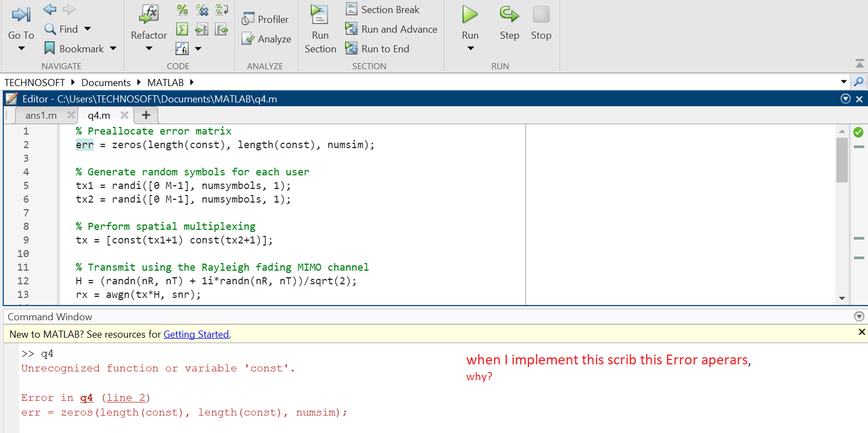Dismiss the New to MATLAB banner
This screenshot has height=433, width=868.
point(861,332)
